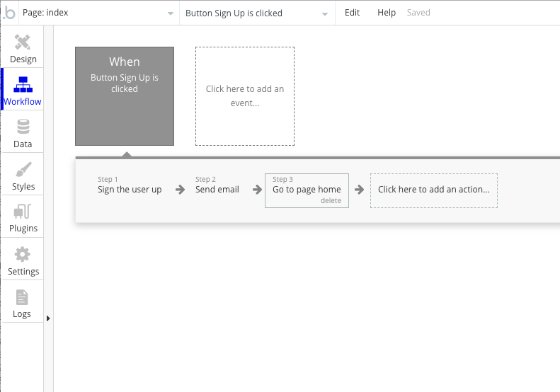Open the Styles tab brush icon
The height and width of the screenshot is (392, 560).
[x=23, y=170]
